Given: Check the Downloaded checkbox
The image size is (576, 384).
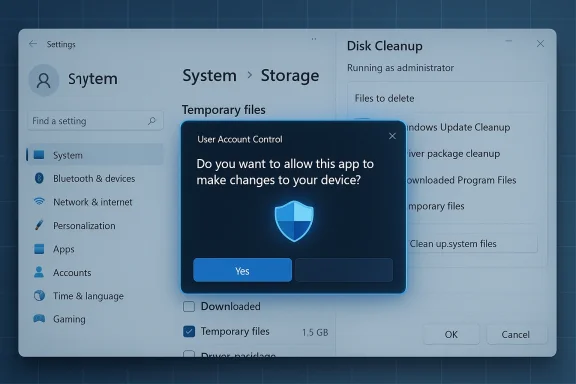Looking at the screenshot, I should [x=189, y=306].
